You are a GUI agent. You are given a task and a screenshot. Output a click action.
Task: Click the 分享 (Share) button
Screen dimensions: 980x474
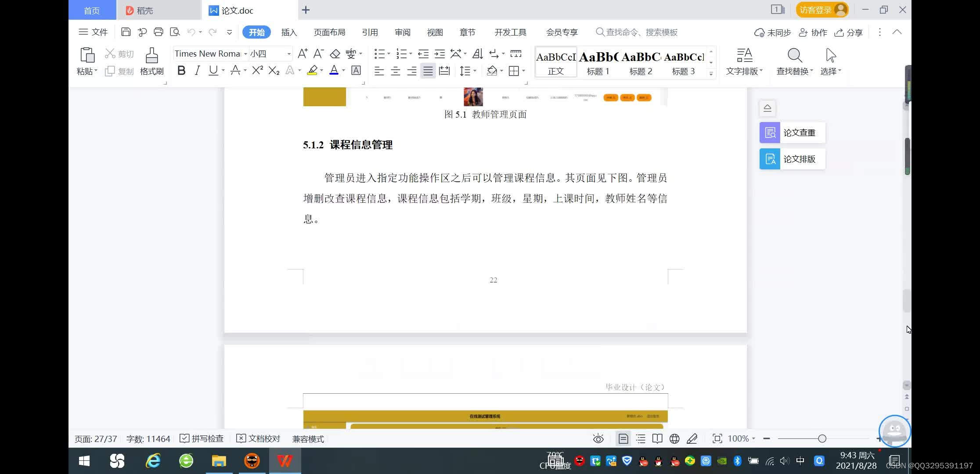(x=849, y=32)
